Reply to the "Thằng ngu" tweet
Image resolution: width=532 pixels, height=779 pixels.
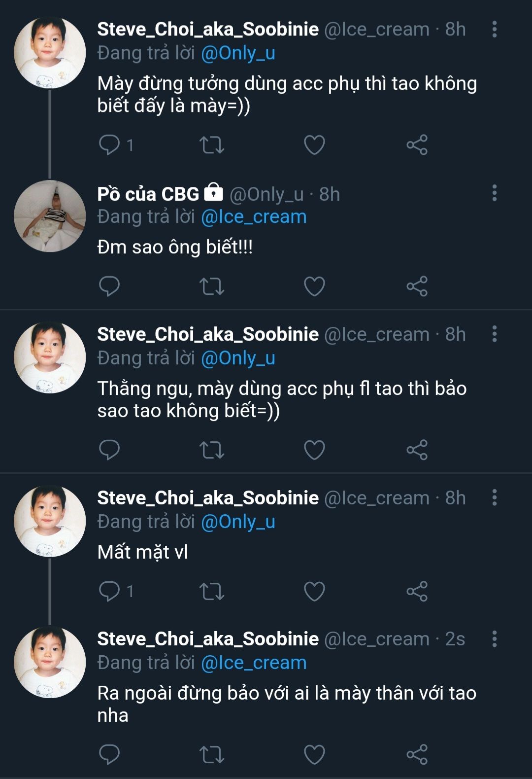pos(109,450)
